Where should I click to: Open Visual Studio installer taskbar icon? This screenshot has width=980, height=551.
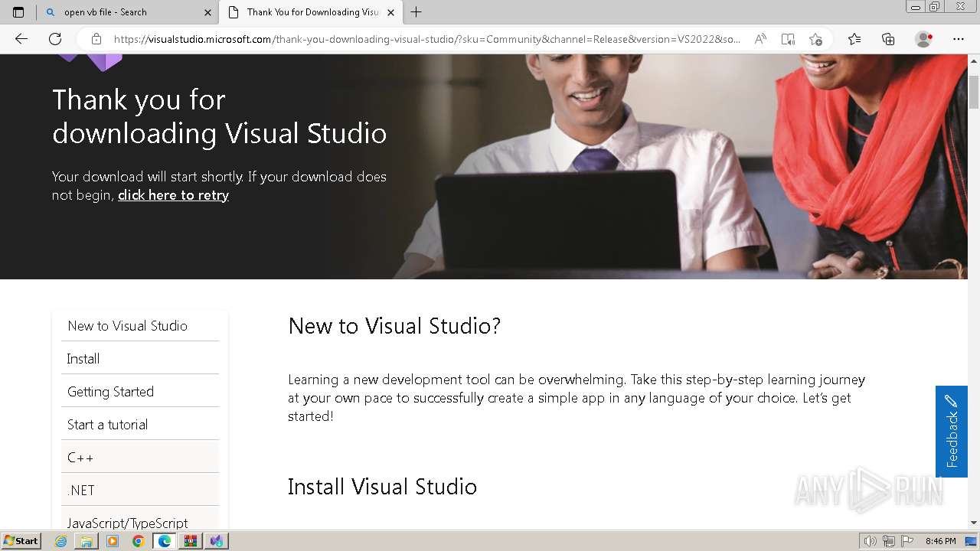click(x=217, y=541)
